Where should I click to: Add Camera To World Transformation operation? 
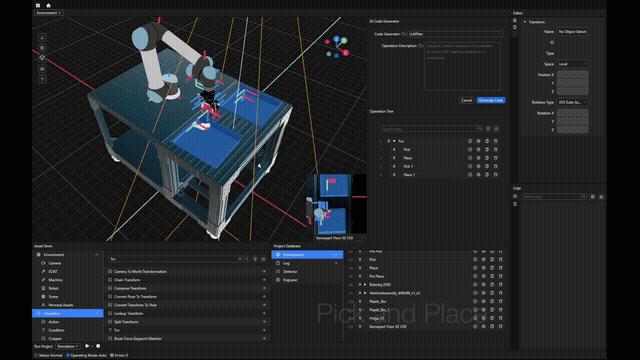tap(264, 271)
